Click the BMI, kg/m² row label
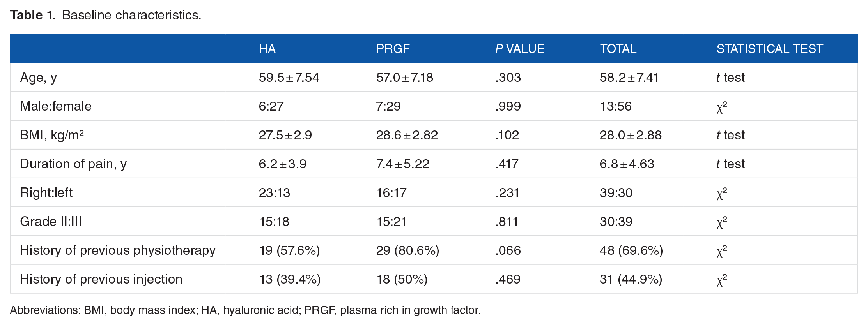This screenshot has width=868, height=326. [52, 135]
